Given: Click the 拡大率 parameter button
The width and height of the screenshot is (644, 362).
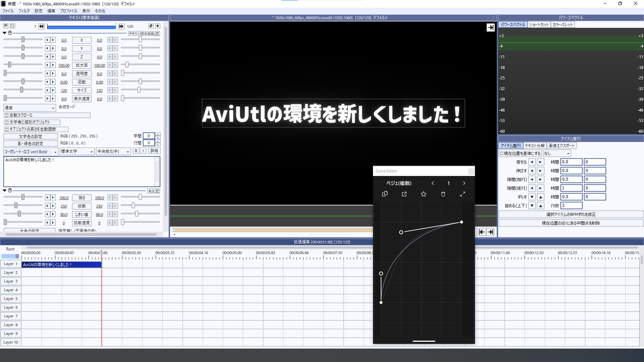Looking at the screenshot, I should pos(82,65).
